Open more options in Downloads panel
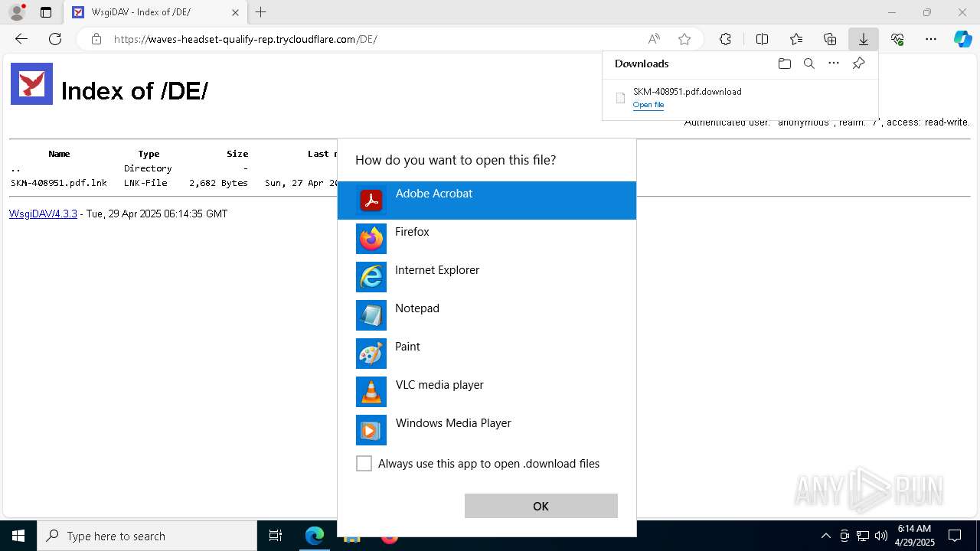 pos(834,64)
